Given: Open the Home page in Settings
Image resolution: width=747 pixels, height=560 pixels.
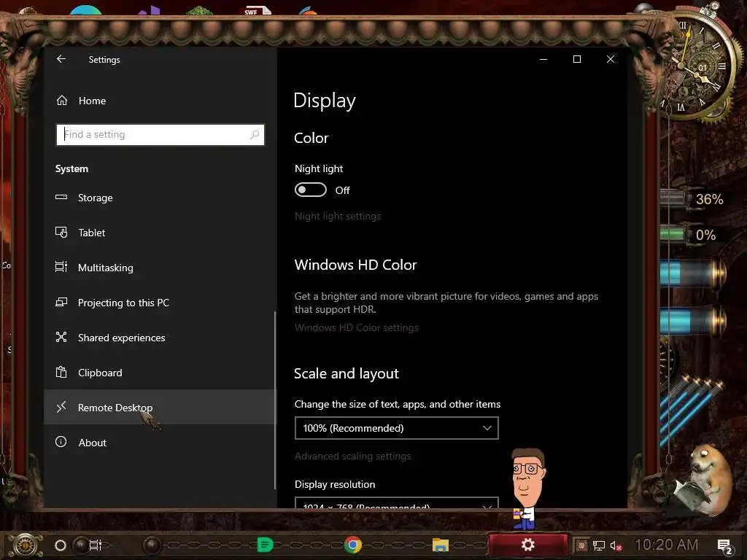Looking at the screenshot, I should click(x=160, y=101).
